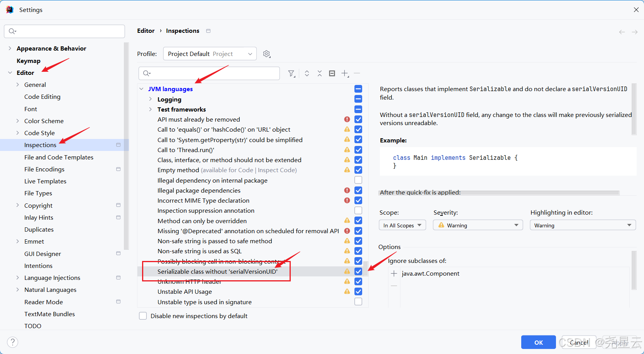Click the OK button
This screenshot has width=644, height=354.
coord(538,342)
